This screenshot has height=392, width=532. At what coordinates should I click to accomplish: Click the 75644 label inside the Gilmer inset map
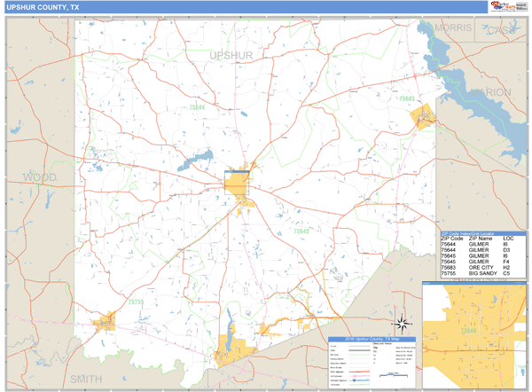468,330
